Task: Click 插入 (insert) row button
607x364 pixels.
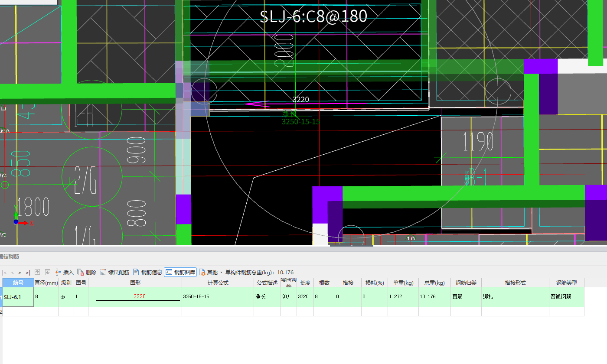Action: click(x=65, y=272)
